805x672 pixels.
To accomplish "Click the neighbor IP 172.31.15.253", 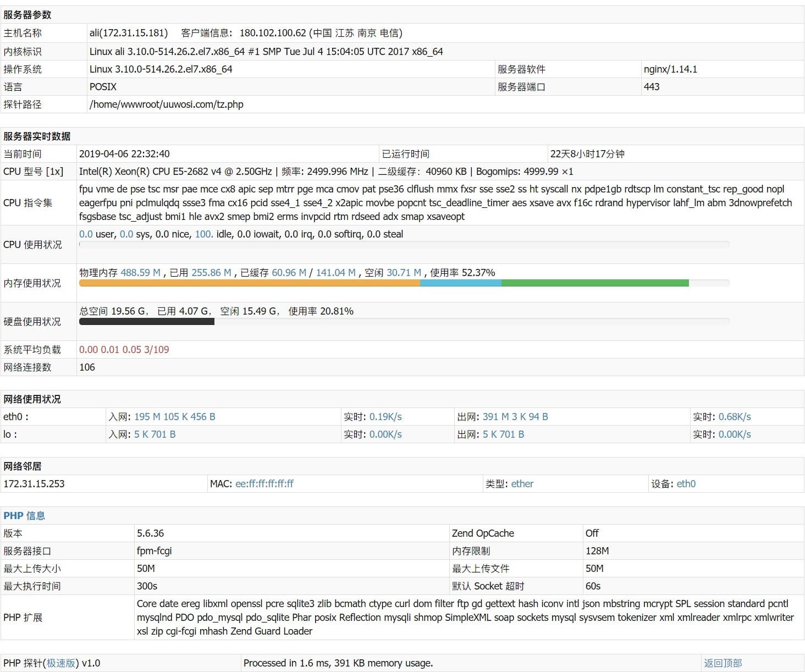I will tap(34, 484).
